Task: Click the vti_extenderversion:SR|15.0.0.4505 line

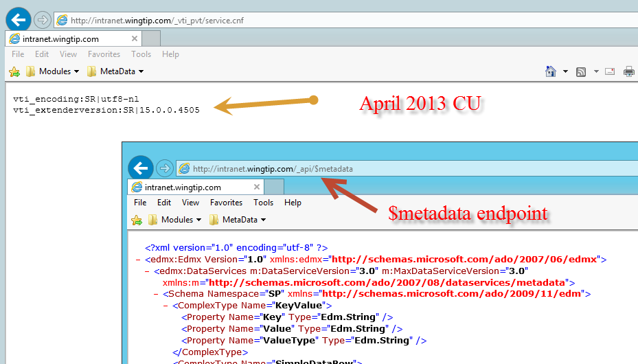Action: coord(106,110)
